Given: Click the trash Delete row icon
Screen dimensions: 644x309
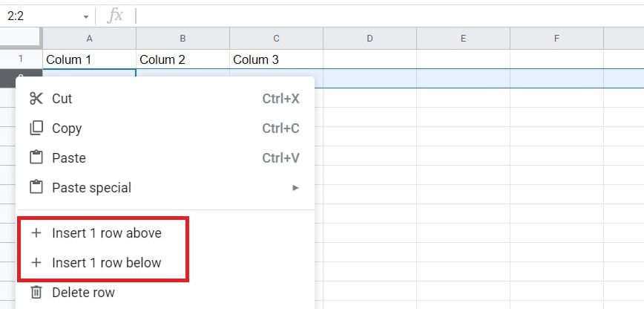Looking at the screenshot, I should click(x=36, y=293).
